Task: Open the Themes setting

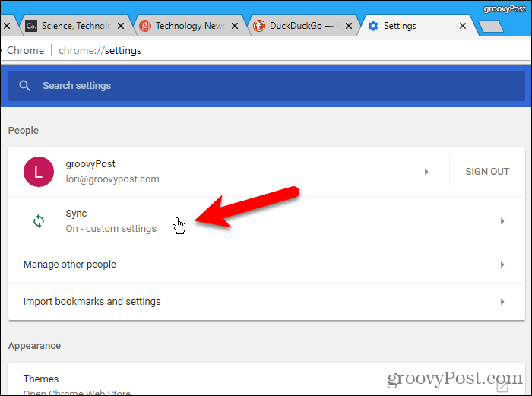Action: pyautogui.click(x=267, y=379)
